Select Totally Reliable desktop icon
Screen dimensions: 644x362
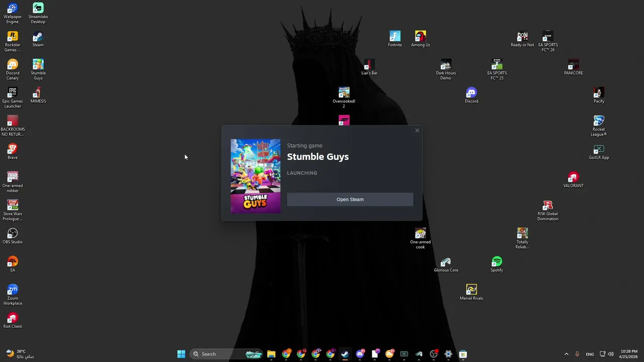(522, 239)
